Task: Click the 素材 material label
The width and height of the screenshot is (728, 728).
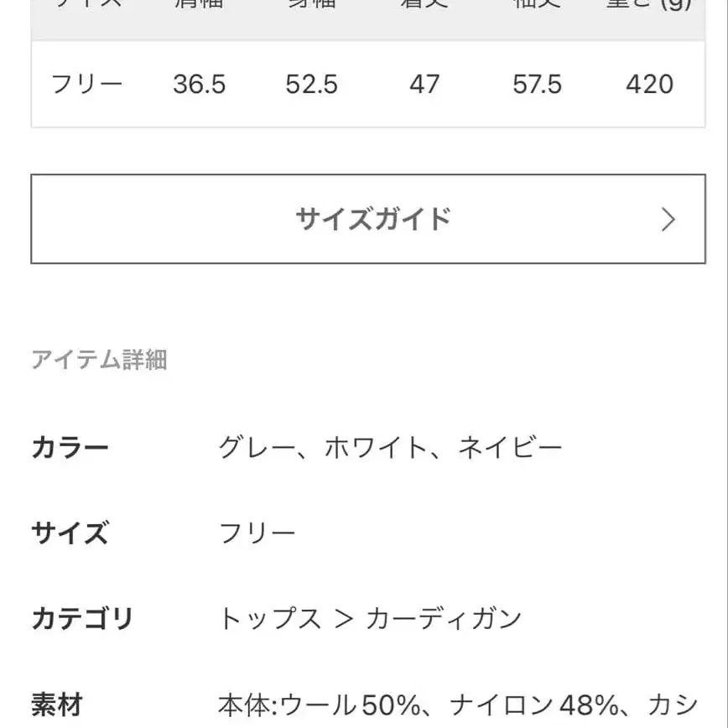Action: click(x=59, y=703)
